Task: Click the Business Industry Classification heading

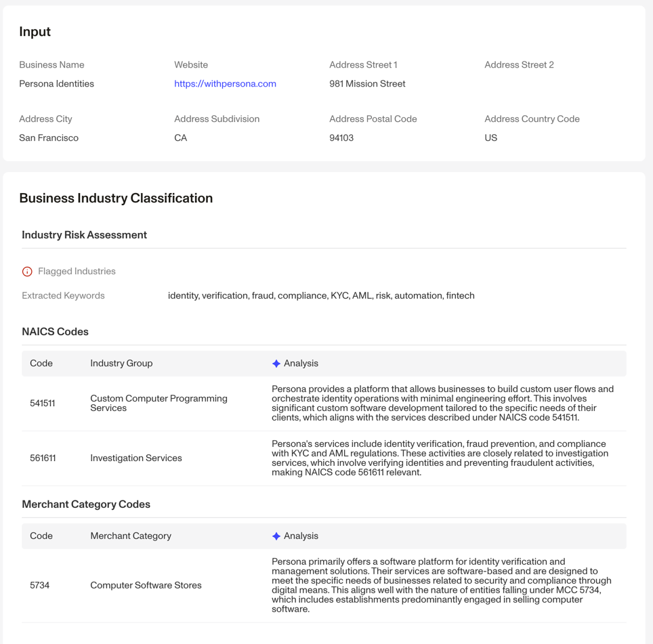Action: coord(117,198)
